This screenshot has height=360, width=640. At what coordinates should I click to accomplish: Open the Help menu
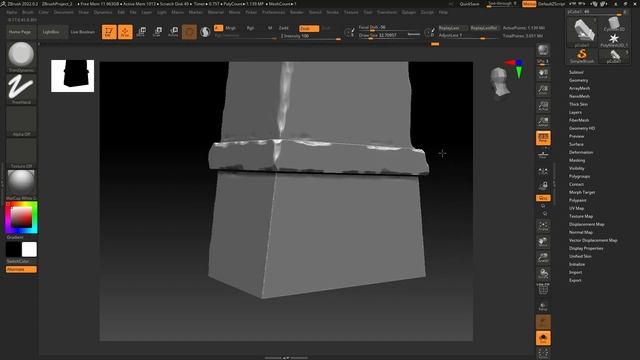443,12
